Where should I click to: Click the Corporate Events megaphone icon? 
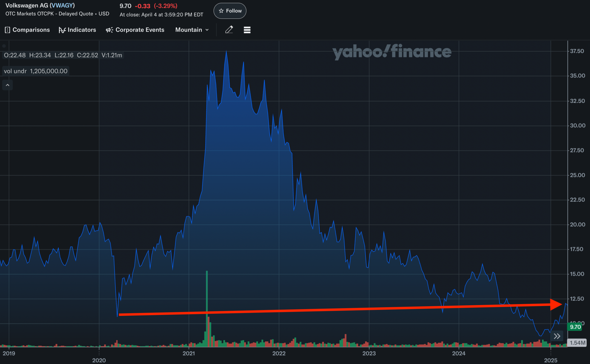[x=109, y=30]
